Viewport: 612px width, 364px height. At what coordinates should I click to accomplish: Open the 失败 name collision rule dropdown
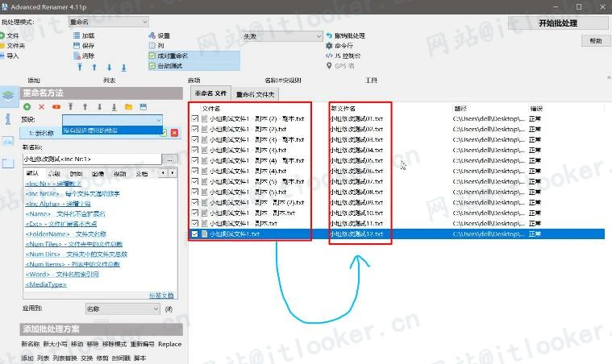[x=282, y=36]
